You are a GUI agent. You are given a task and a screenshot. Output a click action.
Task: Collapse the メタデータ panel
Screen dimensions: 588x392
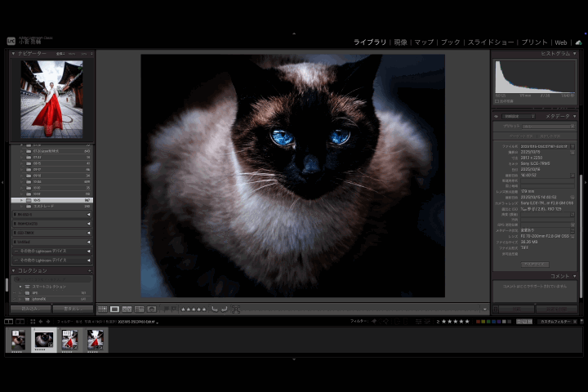click(574, 116)
